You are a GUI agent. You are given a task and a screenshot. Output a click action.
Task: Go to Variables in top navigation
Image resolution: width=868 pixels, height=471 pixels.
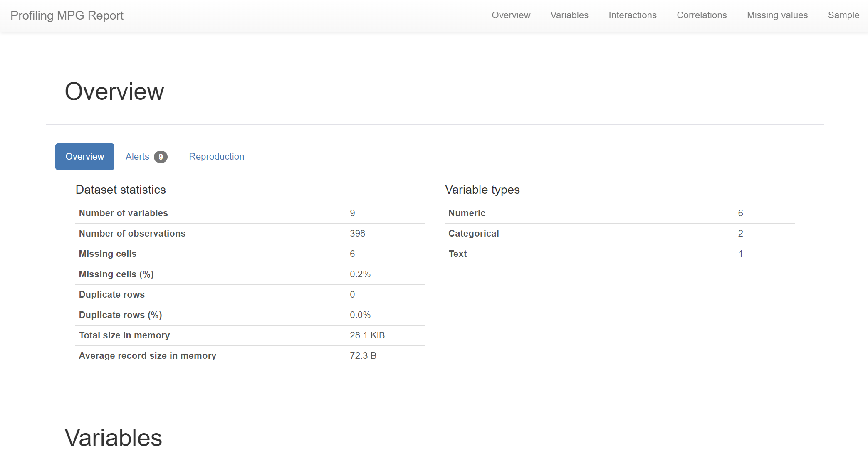coord(569,15)
